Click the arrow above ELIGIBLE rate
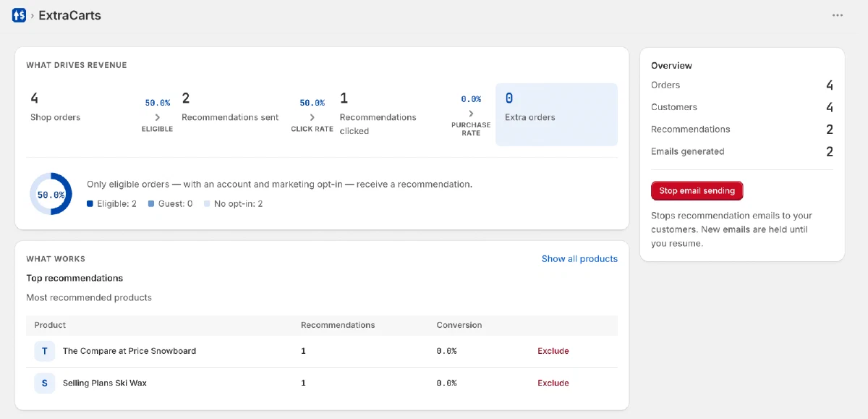868x419 pixels. tap(157, 117)
